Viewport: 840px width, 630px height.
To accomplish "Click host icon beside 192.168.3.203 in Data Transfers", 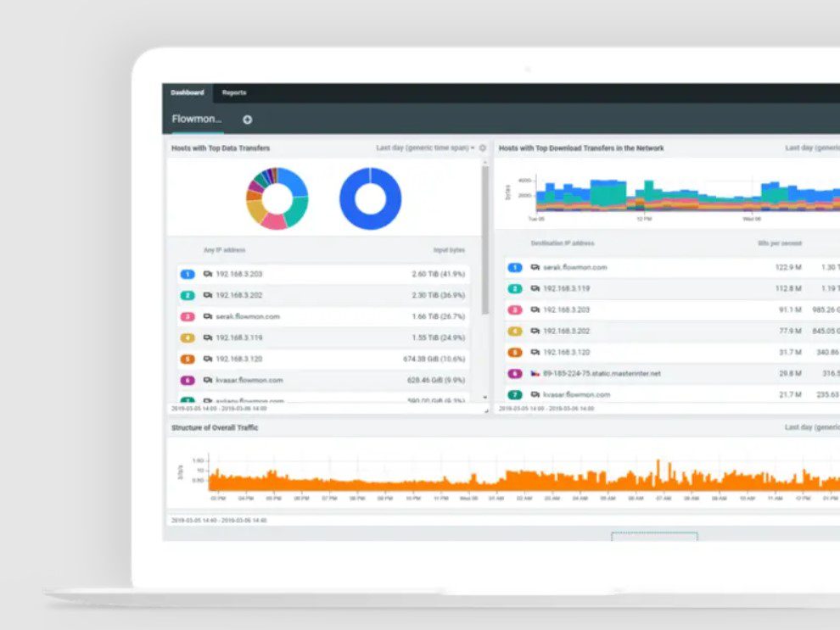I will point(208,274).
